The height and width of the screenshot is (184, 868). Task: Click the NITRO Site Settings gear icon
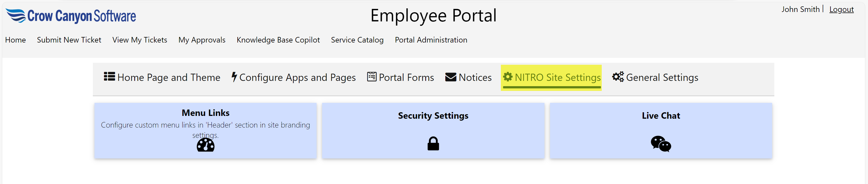[508, 77]
